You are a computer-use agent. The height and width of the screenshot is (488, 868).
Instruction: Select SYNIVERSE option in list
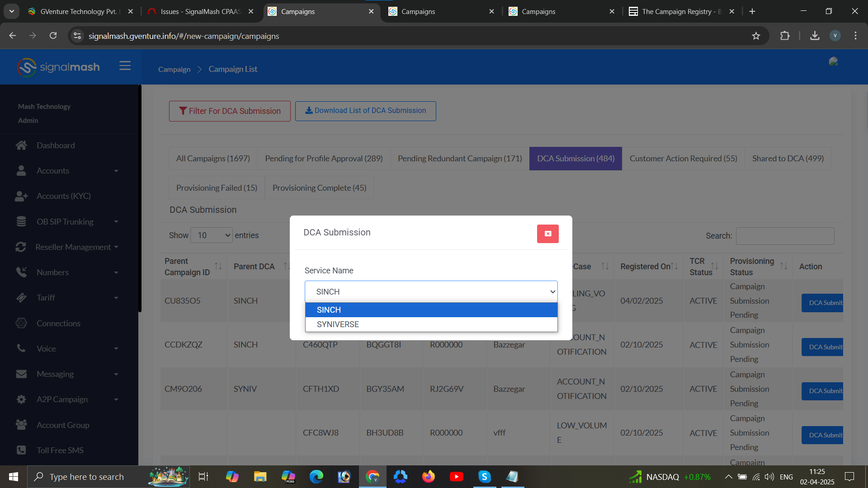pyautogui.click(x=431, y=324)
